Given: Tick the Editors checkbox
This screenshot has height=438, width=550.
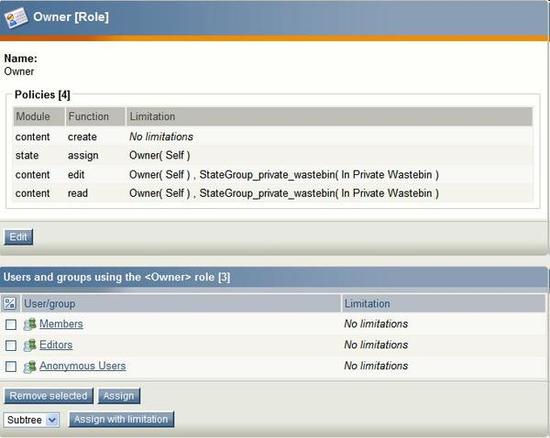Looking at the screenshot, I should (11, 346).
